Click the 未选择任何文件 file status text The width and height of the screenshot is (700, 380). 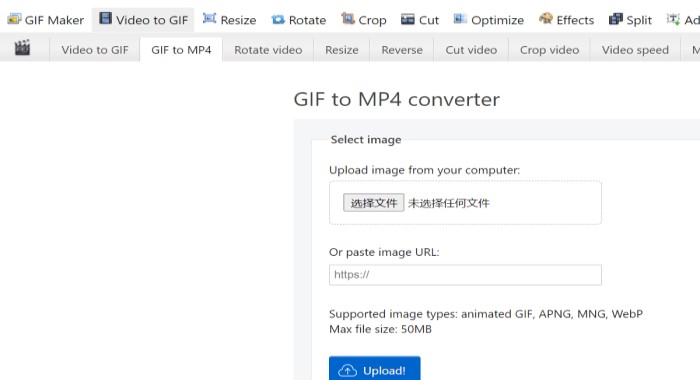pyautogui.click(x=449, y=203)
